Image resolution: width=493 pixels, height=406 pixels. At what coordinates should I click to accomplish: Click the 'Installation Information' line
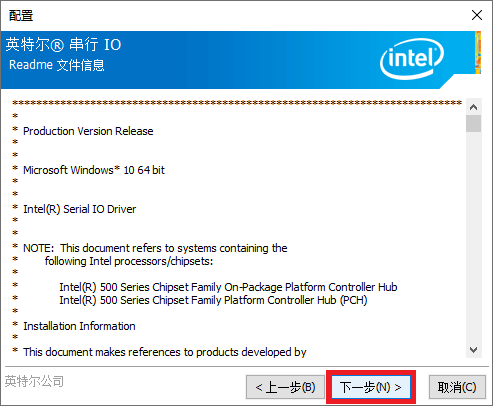pos(79,326)
